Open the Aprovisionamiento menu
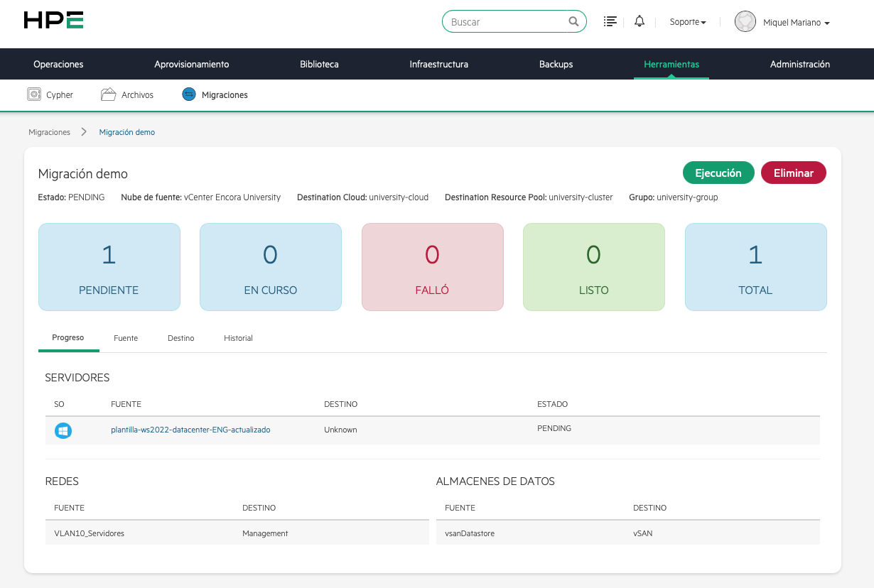Screen dimensions: 874x588 (192, 64)
